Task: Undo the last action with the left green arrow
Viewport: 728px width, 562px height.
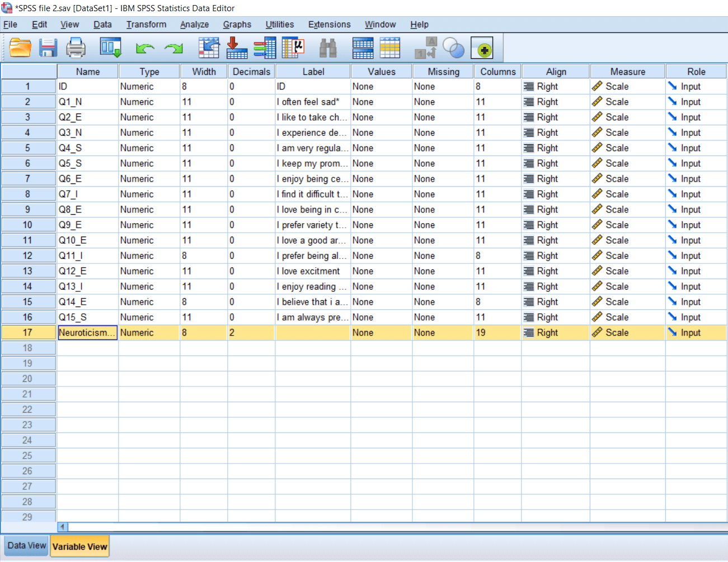Action: pos(145,49)
